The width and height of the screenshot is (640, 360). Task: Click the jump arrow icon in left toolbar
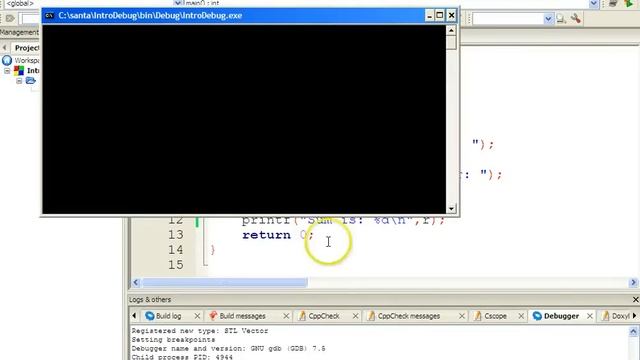(x=10, y=18)
